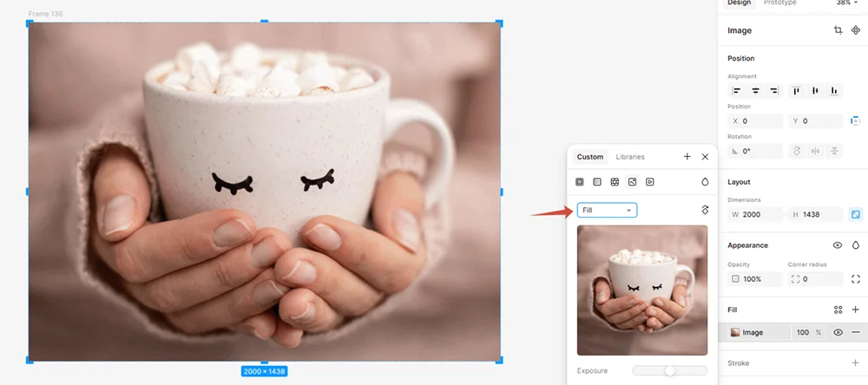Open the 38% zoom dropdown
The height and width of the screenshot is (385, 868).
click(x=847, y=3)
